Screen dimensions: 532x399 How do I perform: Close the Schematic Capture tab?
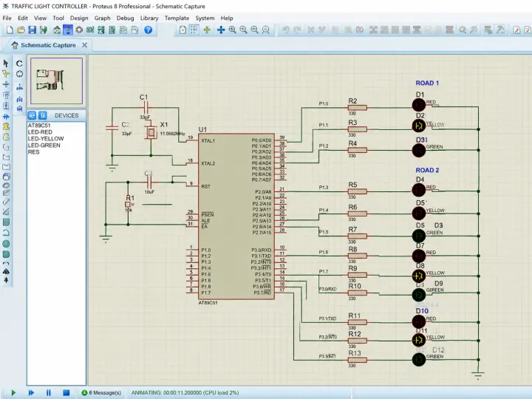click(84, 45)
